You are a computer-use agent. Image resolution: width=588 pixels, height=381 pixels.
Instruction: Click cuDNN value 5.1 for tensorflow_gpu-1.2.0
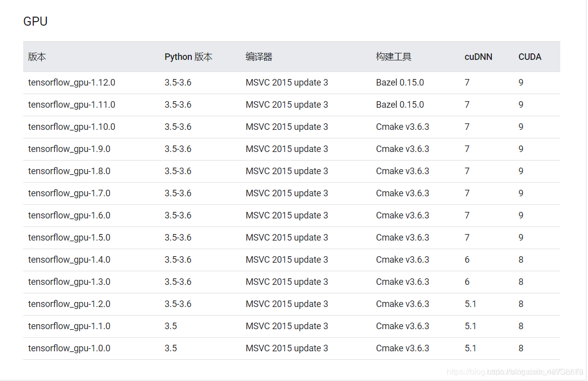(470, 304)
